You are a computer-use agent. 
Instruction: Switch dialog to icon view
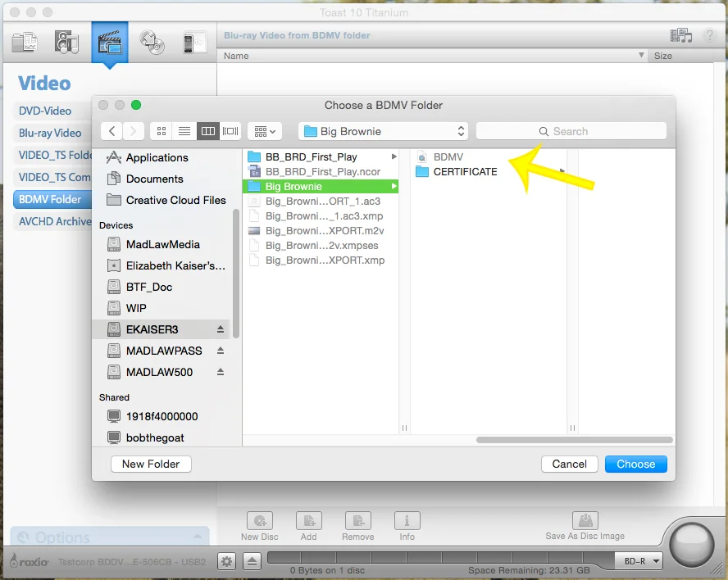[162, 131]
